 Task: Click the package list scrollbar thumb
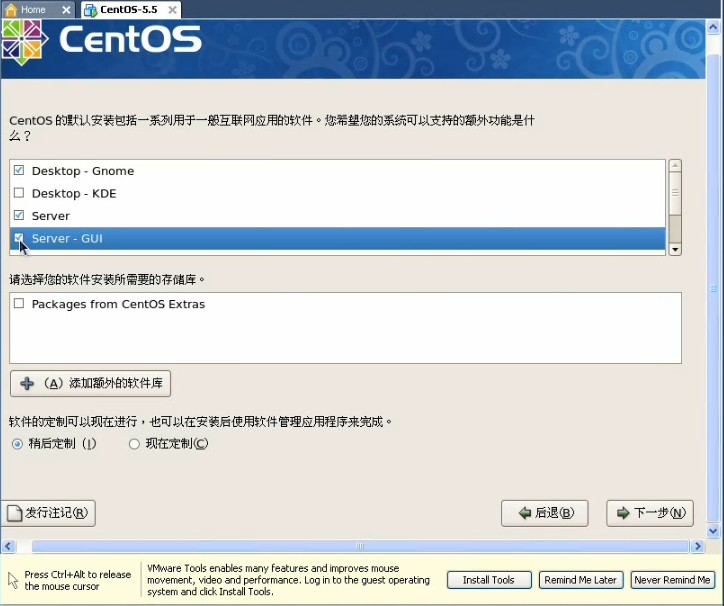(675, 193)
